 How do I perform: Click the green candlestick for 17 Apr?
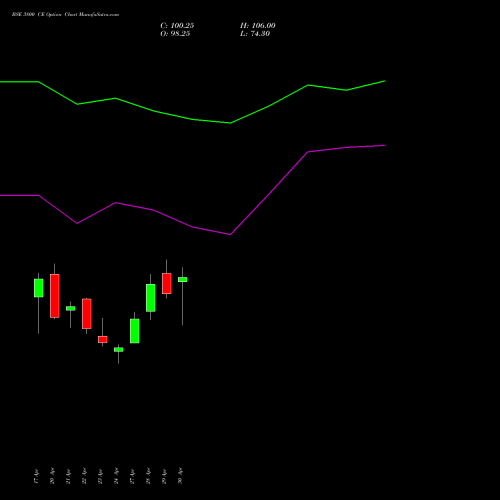tap(39, 288)
